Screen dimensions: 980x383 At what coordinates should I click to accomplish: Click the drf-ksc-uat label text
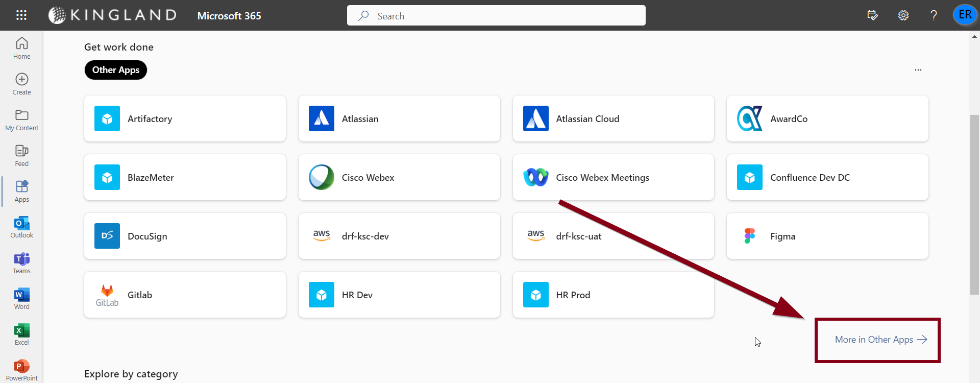pyautogui.click(x=579, y=236)
